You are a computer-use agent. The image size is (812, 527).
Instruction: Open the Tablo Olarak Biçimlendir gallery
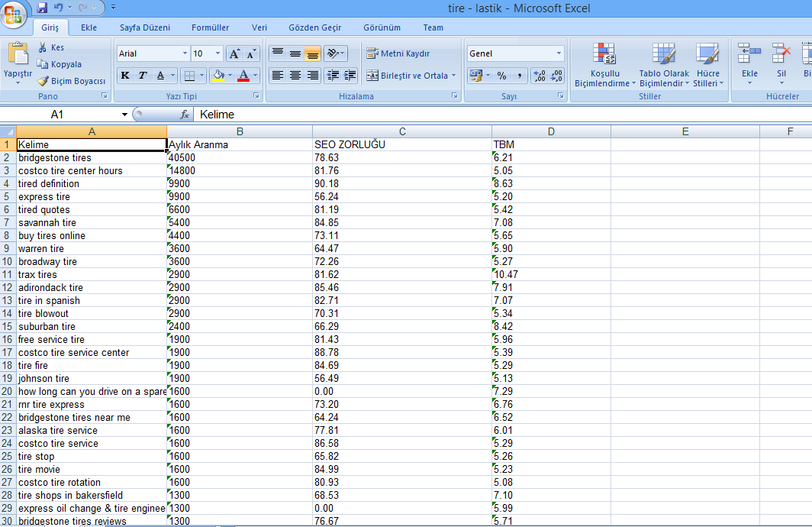664,65
